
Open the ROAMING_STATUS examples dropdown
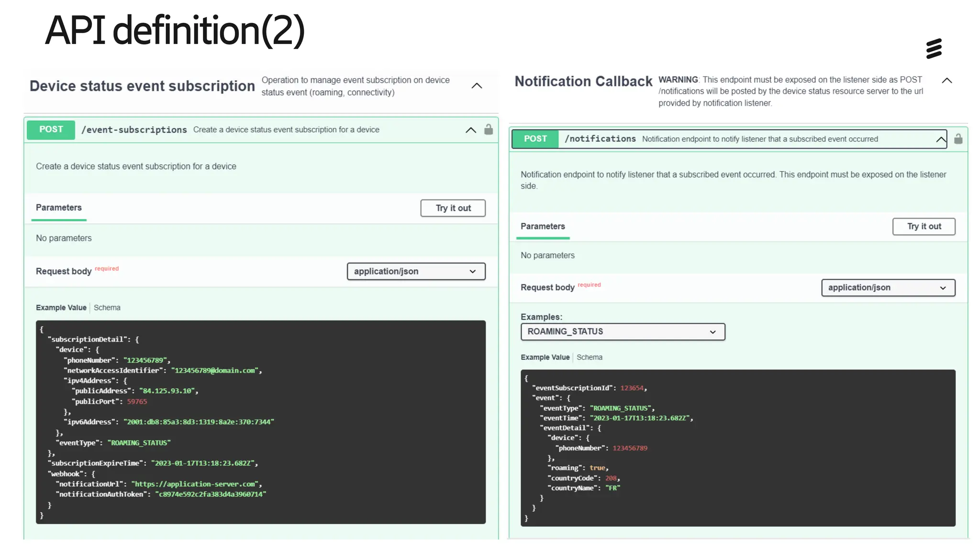(x=623, y=332)
